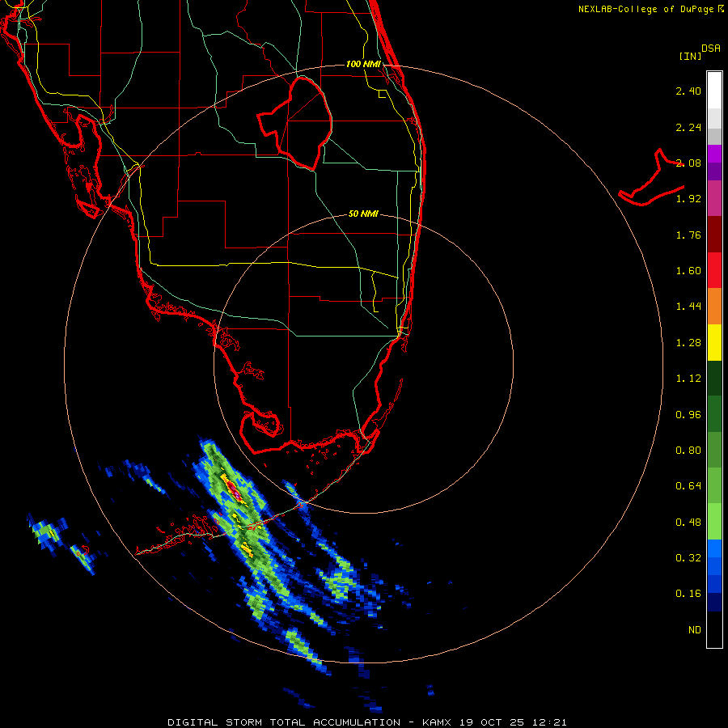Click the 0.32 legend value

[688, 558]
